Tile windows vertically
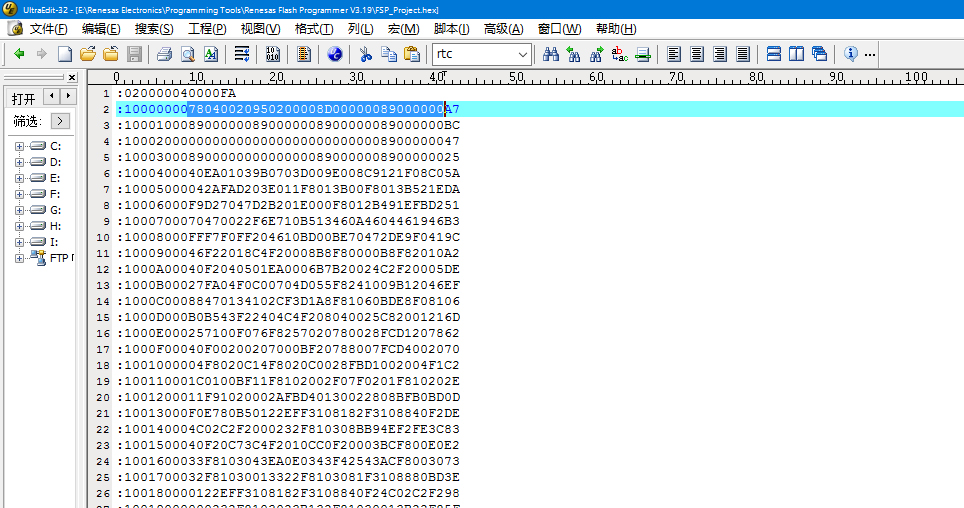Image resolution: width=964 pixels, height=508 pixels. tap(796, 54)
